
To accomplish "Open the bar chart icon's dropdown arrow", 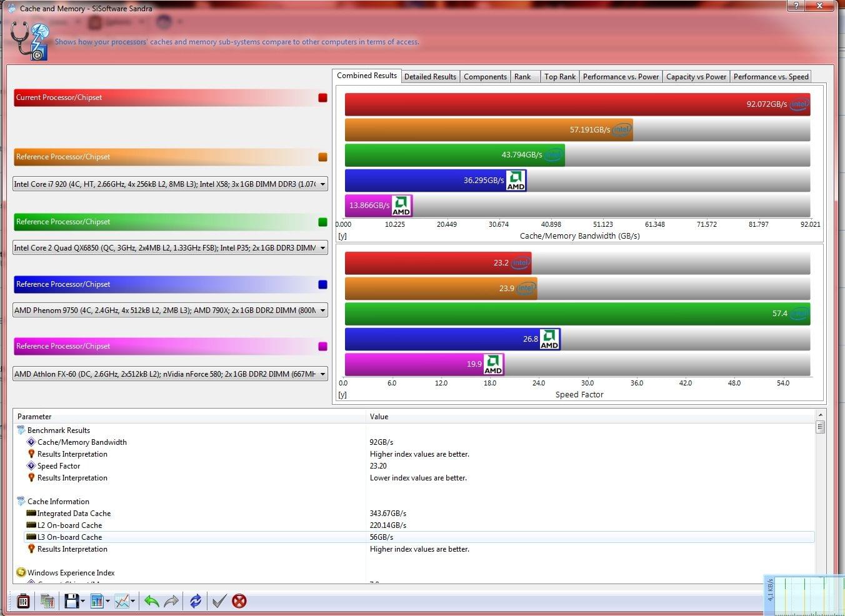I will tap(107, 602).
